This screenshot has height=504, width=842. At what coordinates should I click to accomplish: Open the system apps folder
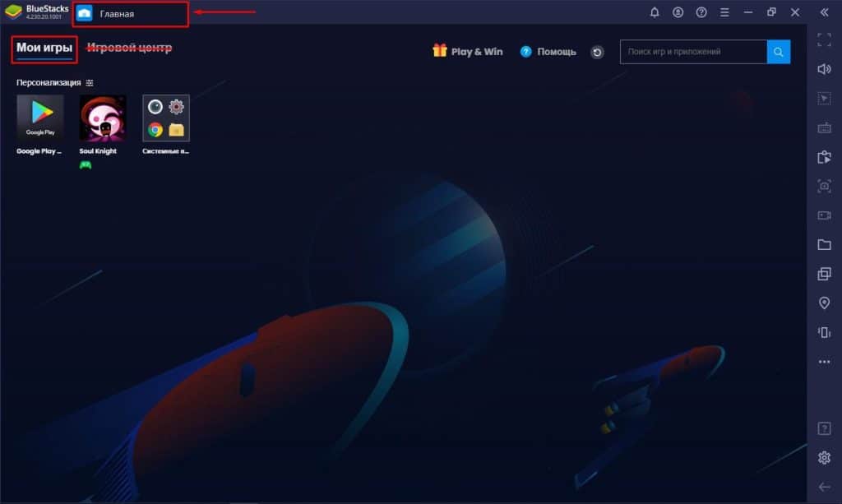(x=166, y=118)
